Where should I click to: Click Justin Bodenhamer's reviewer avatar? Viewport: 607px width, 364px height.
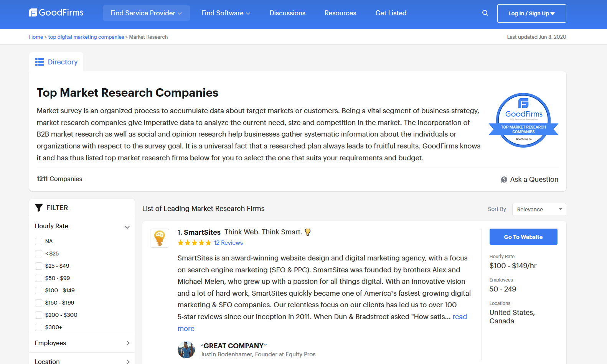click(186, 350)
